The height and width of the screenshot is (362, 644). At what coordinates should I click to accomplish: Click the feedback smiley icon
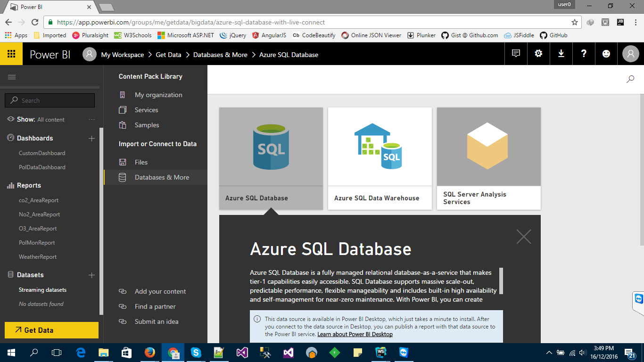[606, 54]
